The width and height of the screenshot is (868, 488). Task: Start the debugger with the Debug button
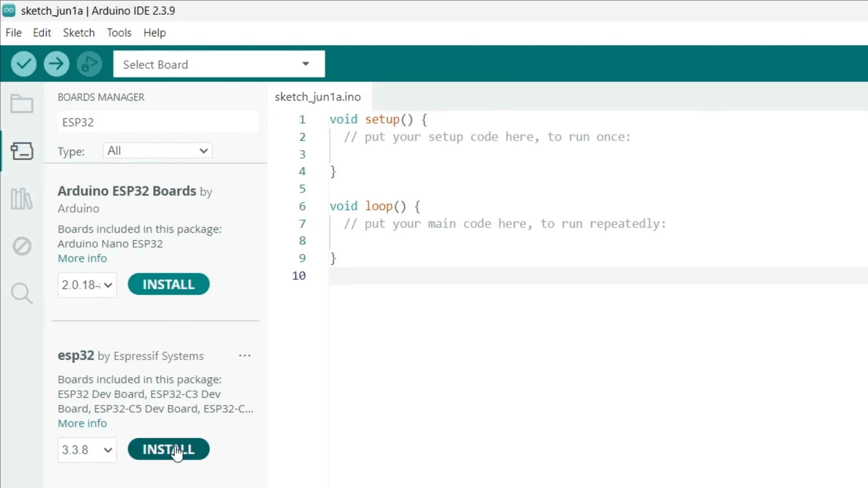(89, 64)
